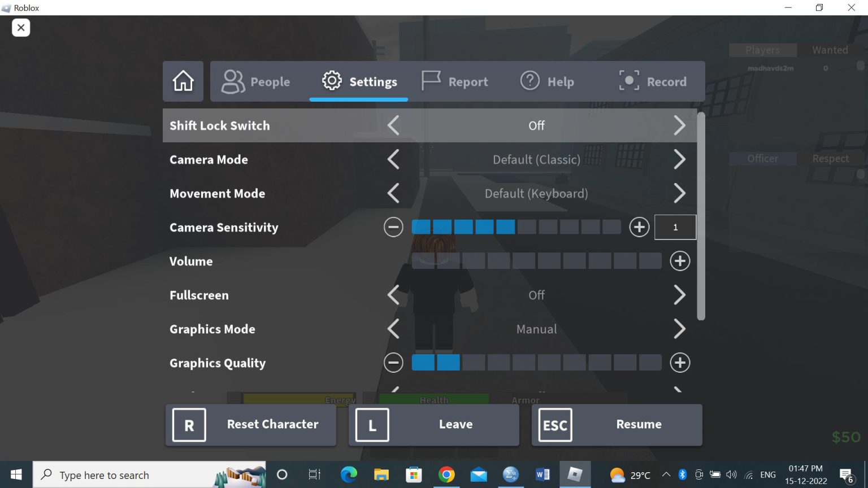Image resolution: width=868 pixels, height=488 pixels.
Task: Click the Help question mark icon
Action: (530, 81)
